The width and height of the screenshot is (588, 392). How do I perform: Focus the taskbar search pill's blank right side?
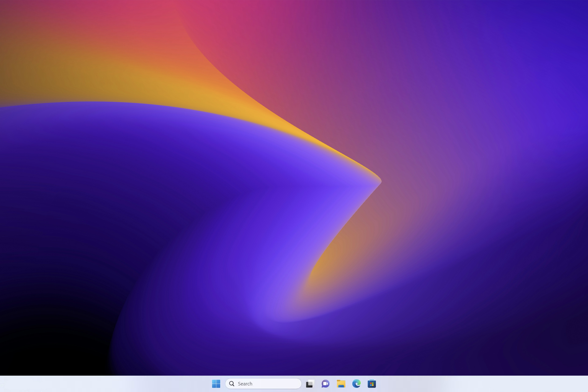(x=283, y=384)
